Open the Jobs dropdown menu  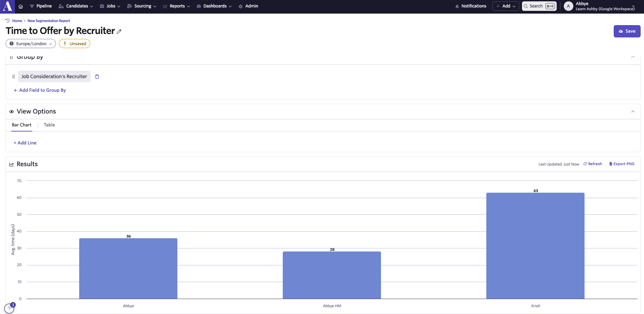(x=110, y=6)
